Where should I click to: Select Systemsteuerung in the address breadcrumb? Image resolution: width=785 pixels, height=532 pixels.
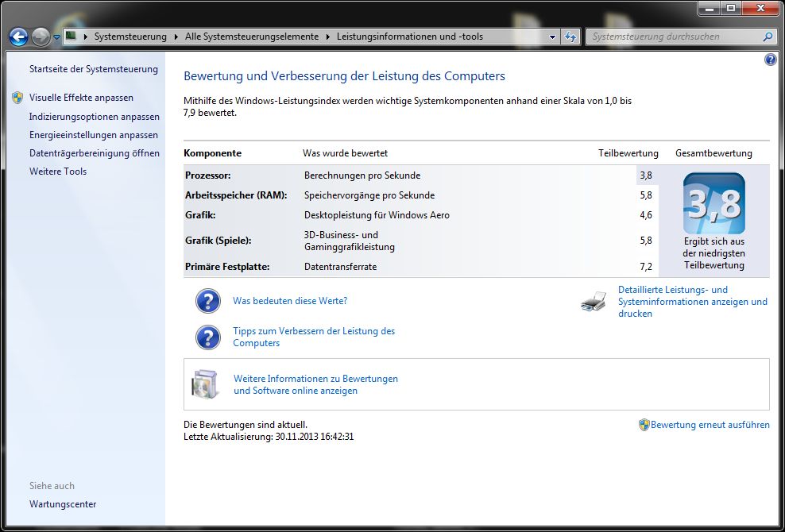click(x=130, y=37)
